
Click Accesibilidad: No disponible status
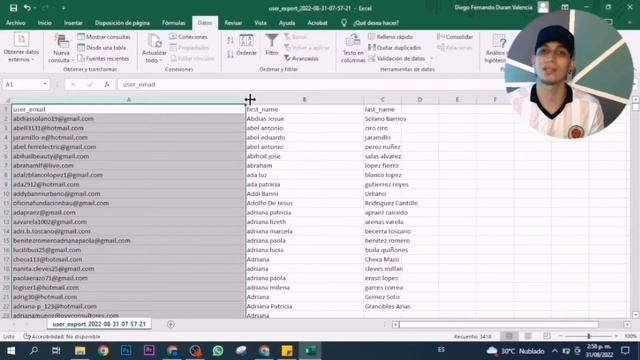point(62,337)
